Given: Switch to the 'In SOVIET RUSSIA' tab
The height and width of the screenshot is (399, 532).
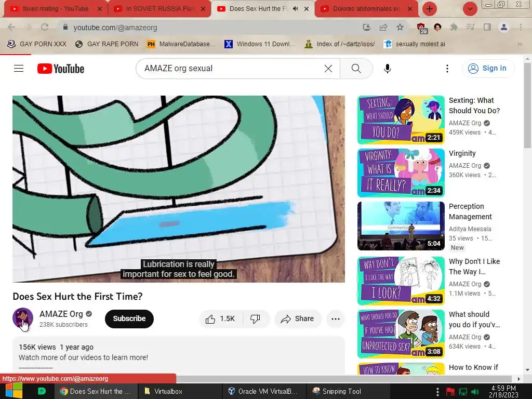Looking at the screenshot, I should (x=159, y=9).
